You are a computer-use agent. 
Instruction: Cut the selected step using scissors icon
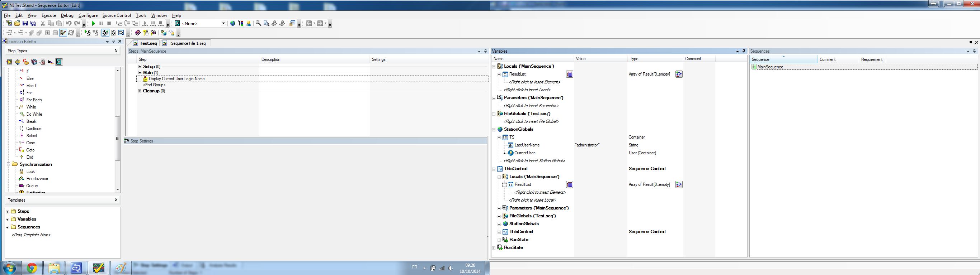pos(43,24)
